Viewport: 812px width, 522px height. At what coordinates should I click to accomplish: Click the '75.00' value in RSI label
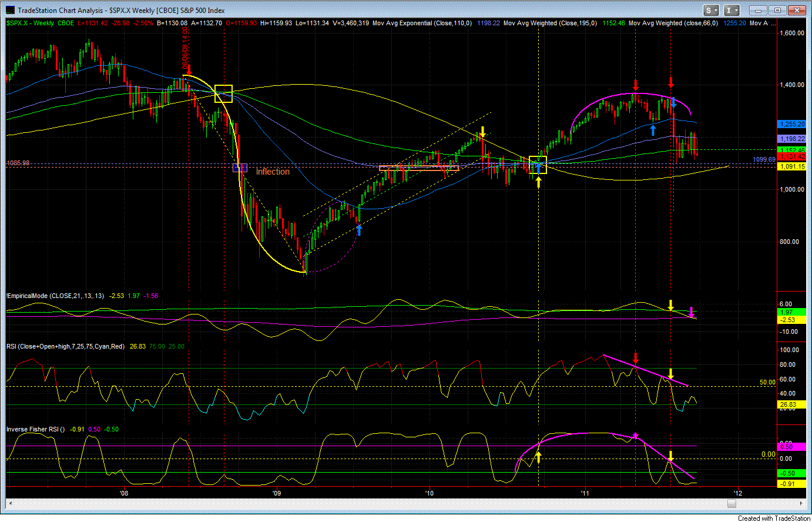[157, 346]
